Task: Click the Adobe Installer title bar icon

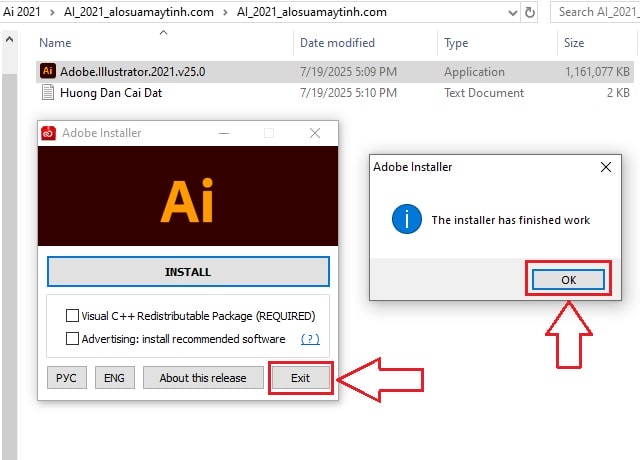Action: point(49,133)
